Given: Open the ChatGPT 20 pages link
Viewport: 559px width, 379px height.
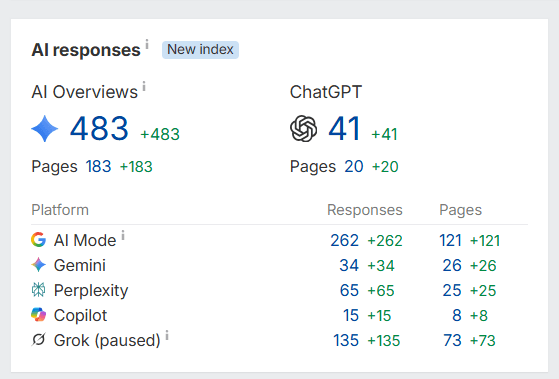Looking at the screenshot, I should (354, 167).
